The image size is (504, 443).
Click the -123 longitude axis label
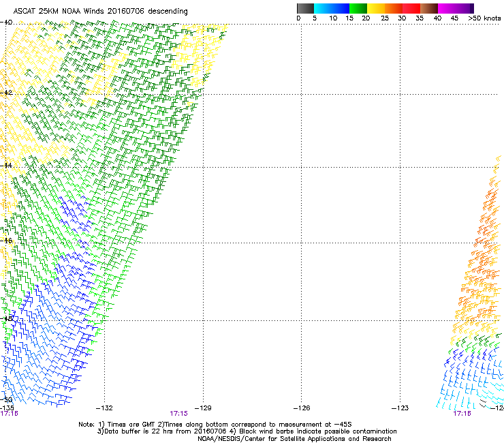(400, 408)
